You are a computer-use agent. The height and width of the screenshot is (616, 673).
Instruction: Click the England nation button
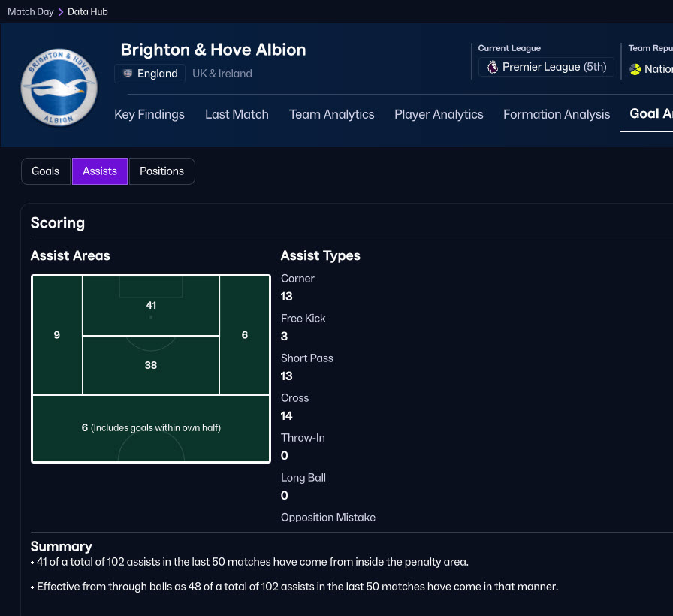tap(149, 74)
